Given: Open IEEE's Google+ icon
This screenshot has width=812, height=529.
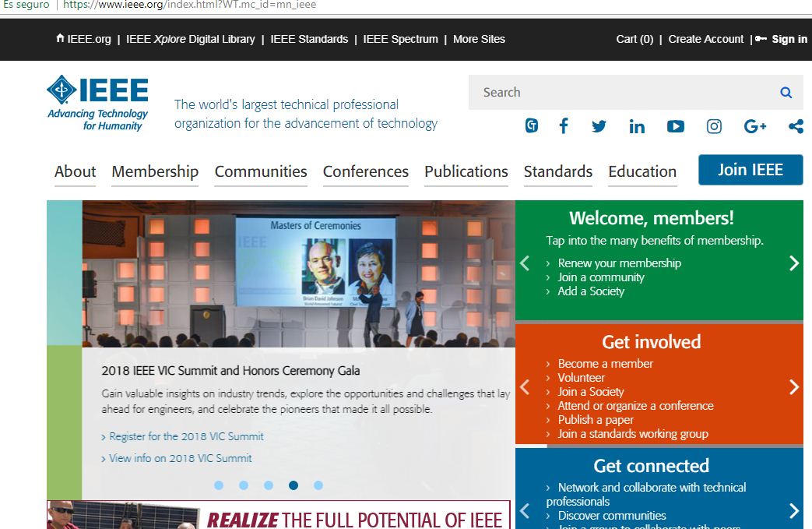Looking at the screenshot, I should point(754,126).
